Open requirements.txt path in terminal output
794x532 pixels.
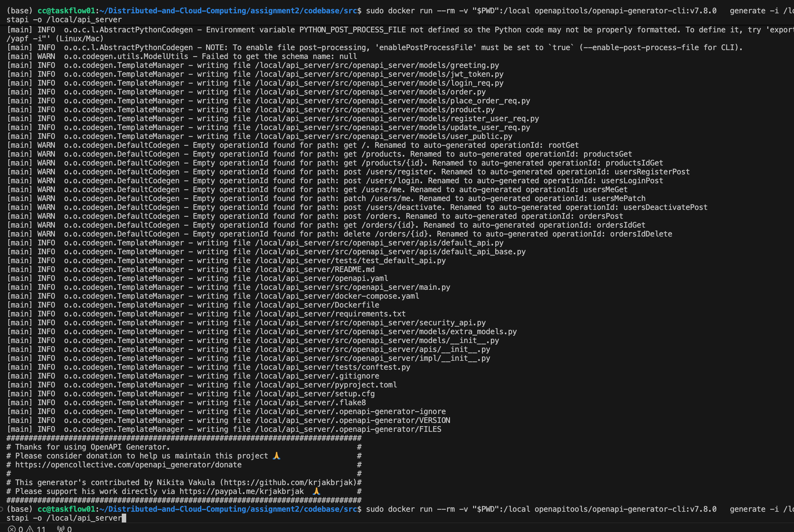(330, 314)
